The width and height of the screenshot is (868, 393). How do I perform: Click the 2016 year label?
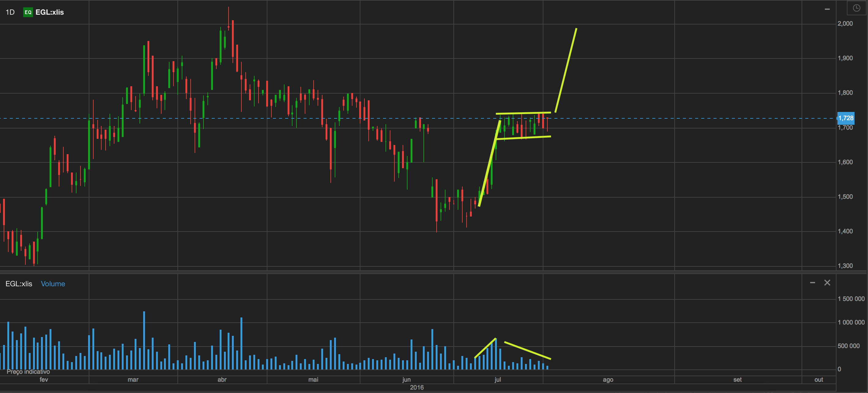tap(417, 387)
